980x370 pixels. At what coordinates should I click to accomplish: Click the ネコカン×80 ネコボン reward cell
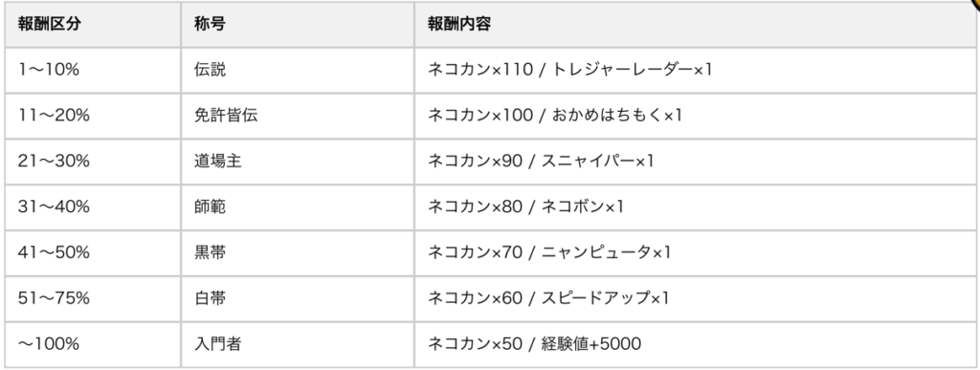click(695, 207)
